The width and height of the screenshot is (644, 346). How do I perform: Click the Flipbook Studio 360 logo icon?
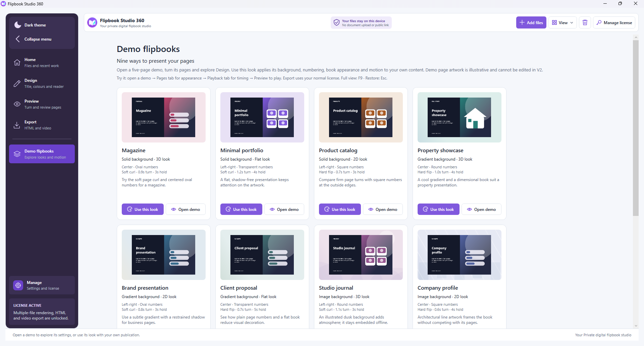tap(92, 22)
